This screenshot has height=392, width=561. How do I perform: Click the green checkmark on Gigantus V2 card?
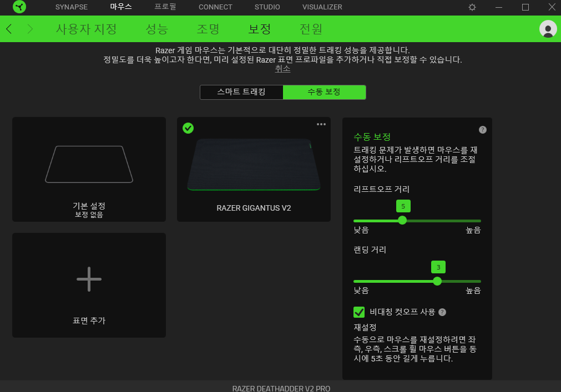(188, 128)
